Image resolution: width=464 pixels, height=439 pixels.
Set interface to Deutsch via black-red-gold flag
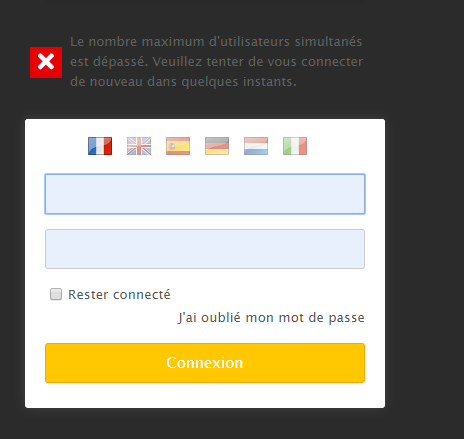[x=217, y=146]
